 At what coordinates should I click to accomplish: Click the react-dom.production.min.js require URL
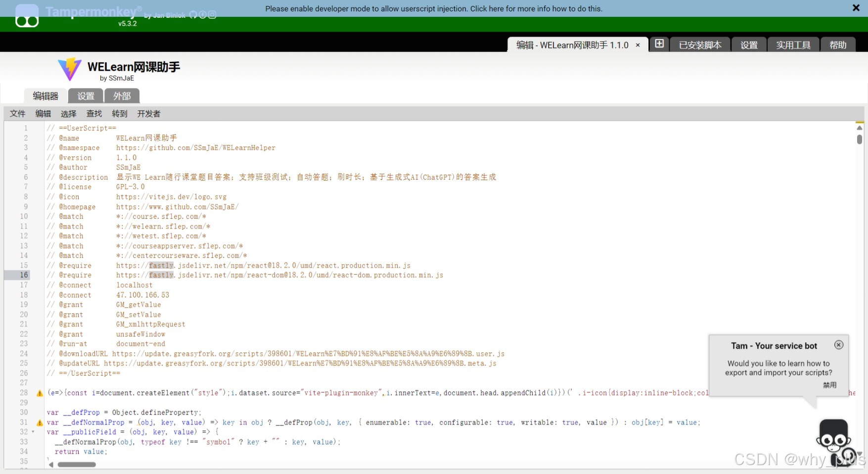point(279,275)
